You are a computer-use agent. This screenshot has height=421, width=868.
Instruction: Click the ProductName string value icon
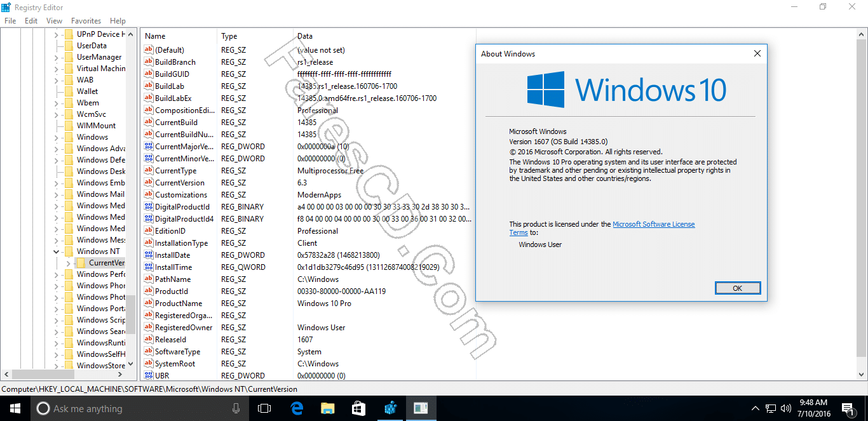pyautogui.click(x=149, y=304)
